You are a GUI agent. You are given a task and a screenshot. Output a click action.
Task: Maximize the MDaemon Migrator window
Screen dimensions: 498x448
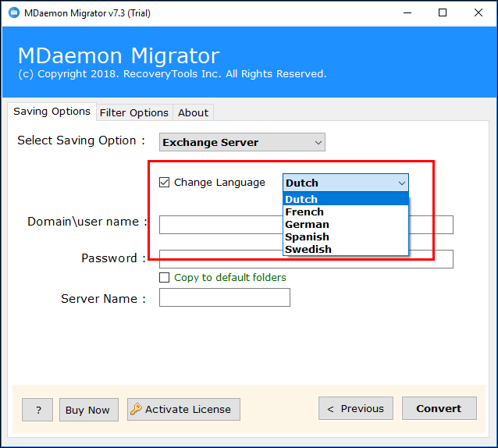coord(443,12)
